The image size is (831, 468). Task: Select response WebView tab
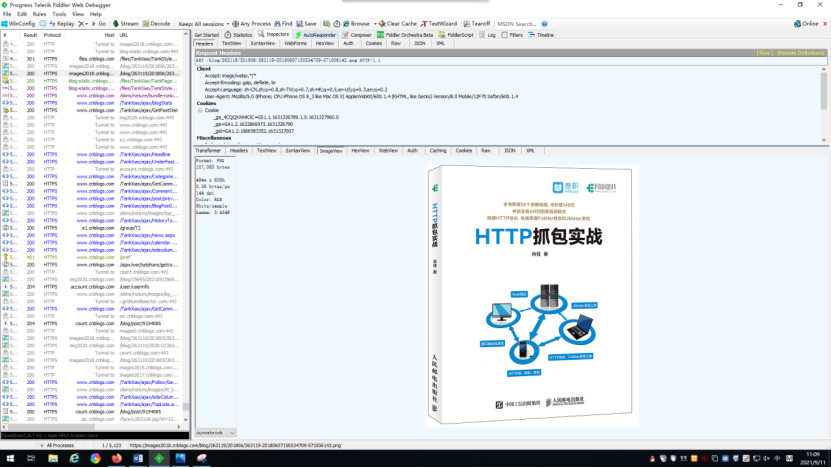388,151
